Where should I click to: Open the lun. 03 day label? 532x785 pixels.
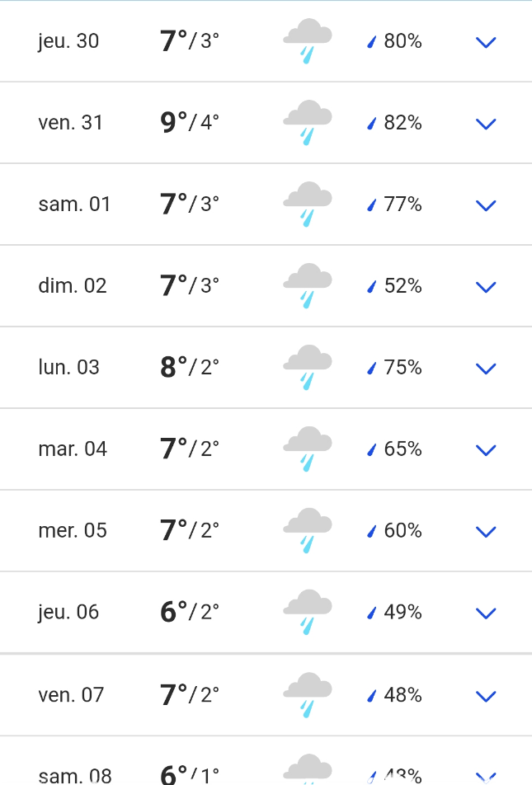point(68,368)
